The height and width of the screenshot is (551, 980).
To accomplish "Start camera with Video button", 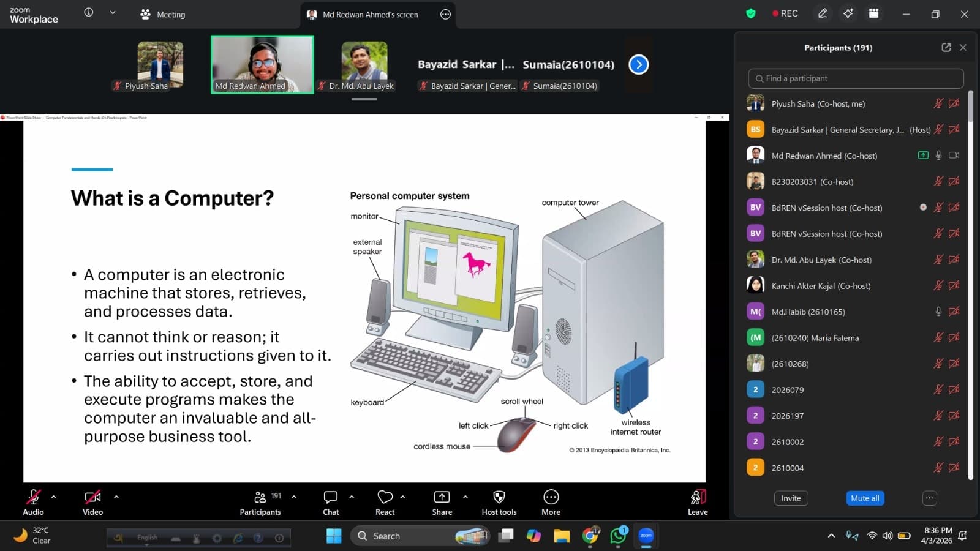I will pyautogui.click(x=92, y=497).
